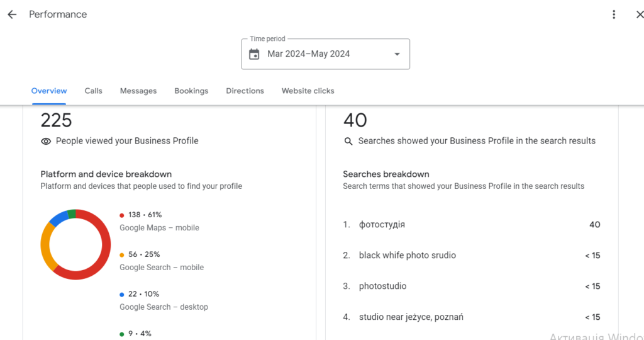Click '< 15' in the photostudio row
This screenshot has width=644, height=340.
592,286
